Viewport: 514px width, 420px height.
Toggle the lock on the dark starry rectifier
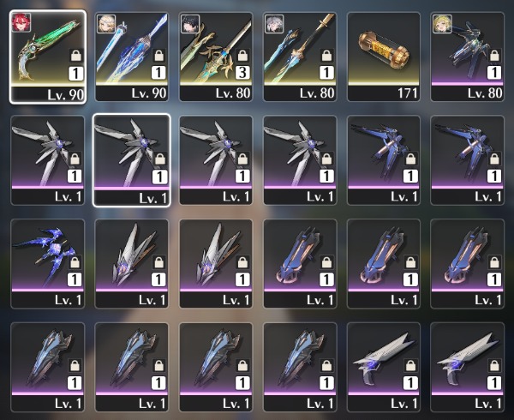click(x=75, y=262)
